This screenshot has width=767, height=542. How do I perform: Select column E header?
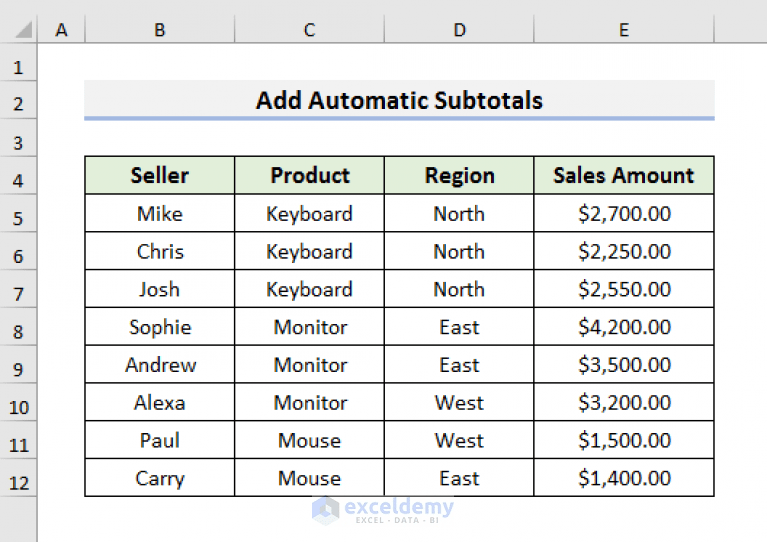click(624, 30)
